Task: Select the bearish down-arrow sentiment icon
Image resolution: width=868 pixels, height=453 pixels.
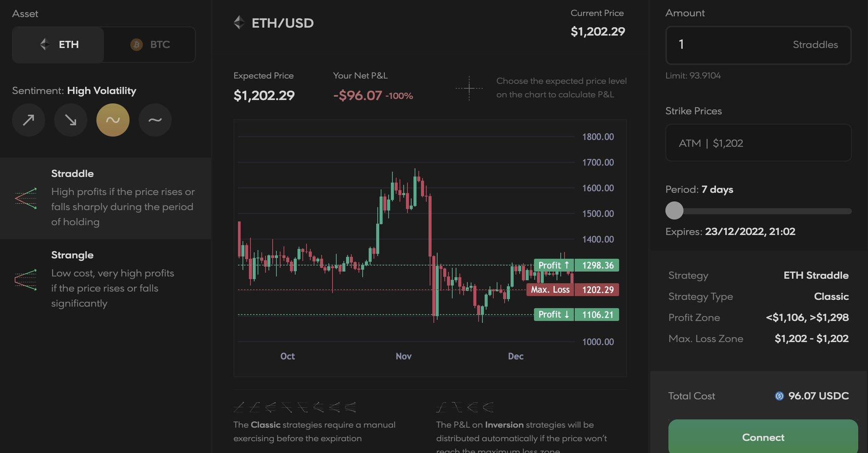Action: [71, 120]
